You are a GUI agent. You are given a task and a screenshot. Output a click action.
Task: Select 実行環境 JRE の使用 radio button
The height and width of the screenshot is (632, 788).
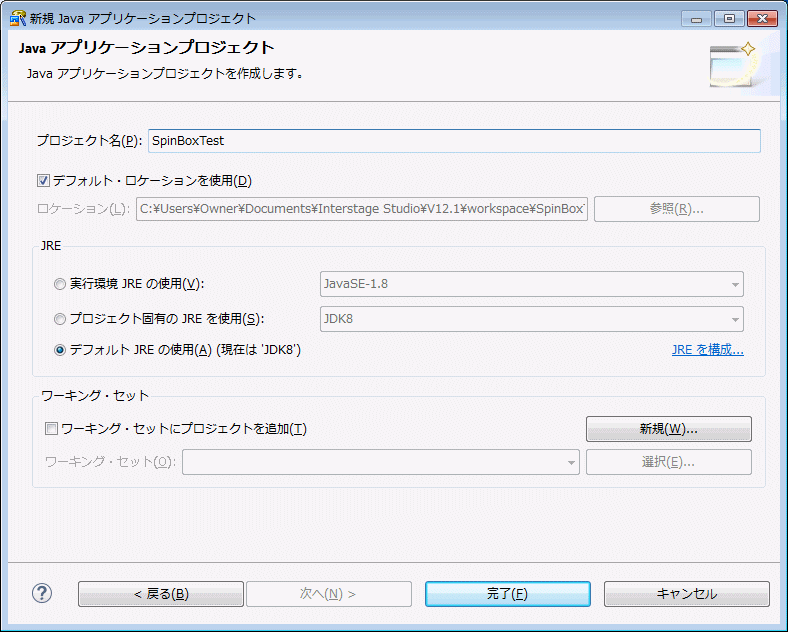click(60, 284)
